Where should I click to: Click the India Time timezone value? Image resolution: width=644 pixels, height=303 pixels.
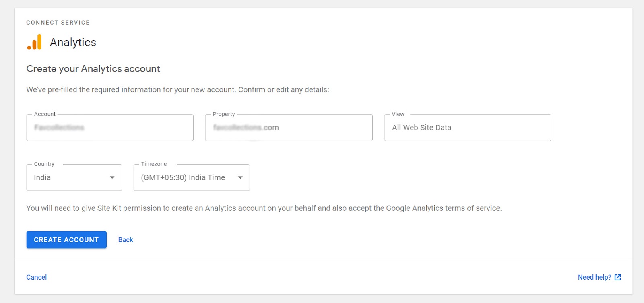pyautogui.click(x=183, y=177)
